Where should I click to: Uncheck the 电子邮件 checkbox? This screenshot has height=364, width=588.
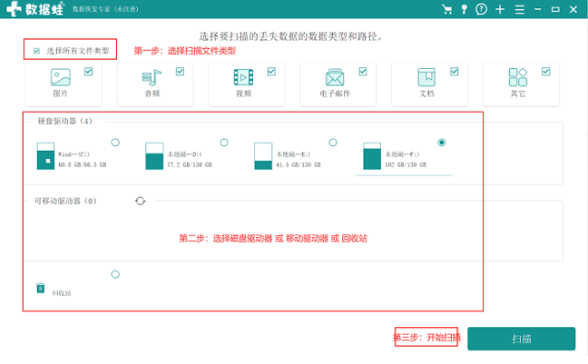(363, 71)
